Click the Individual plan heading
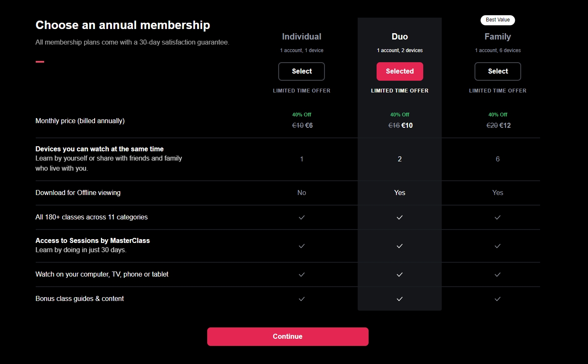The height and width of the screenshot is (364, 588). tap(301, 37)
